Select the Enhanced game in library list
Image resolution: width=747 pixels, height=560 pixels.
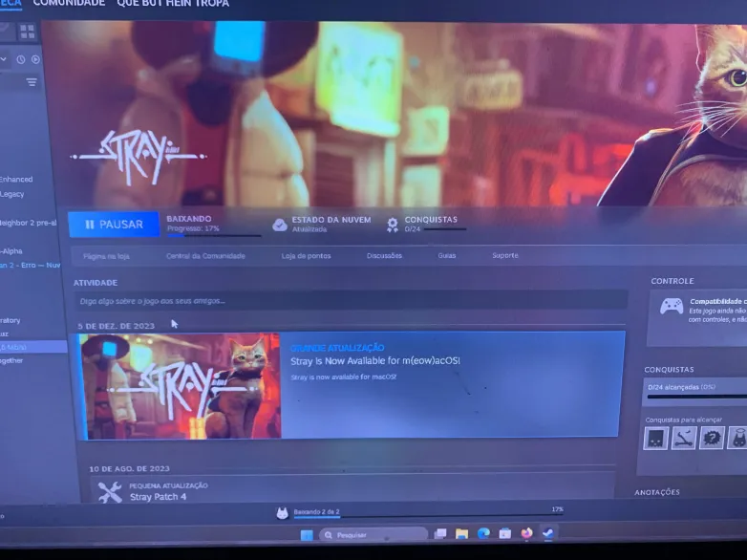coord(16,180)
